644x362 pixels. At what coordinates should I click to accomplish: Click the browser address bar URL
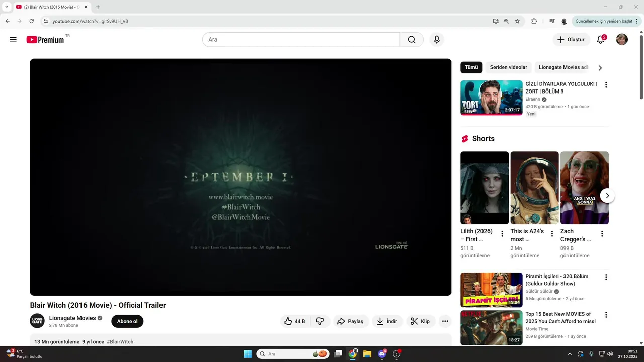(x=91, y=21)
